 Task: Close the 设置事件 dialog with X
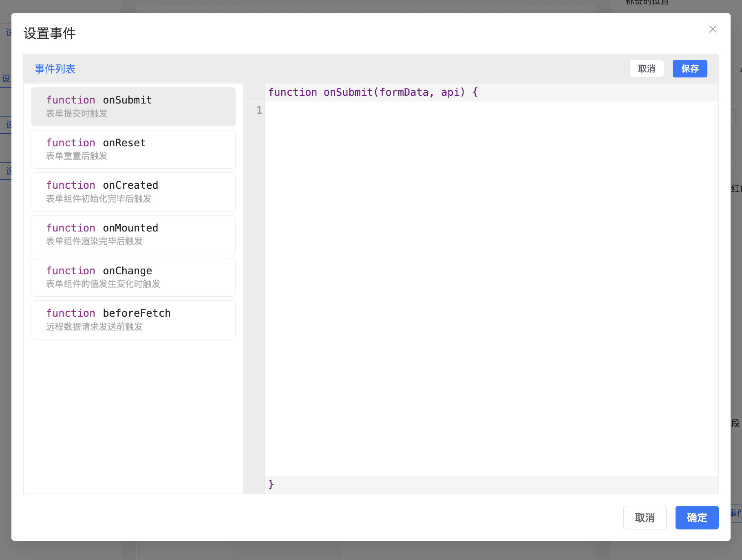tap(712, 29)
